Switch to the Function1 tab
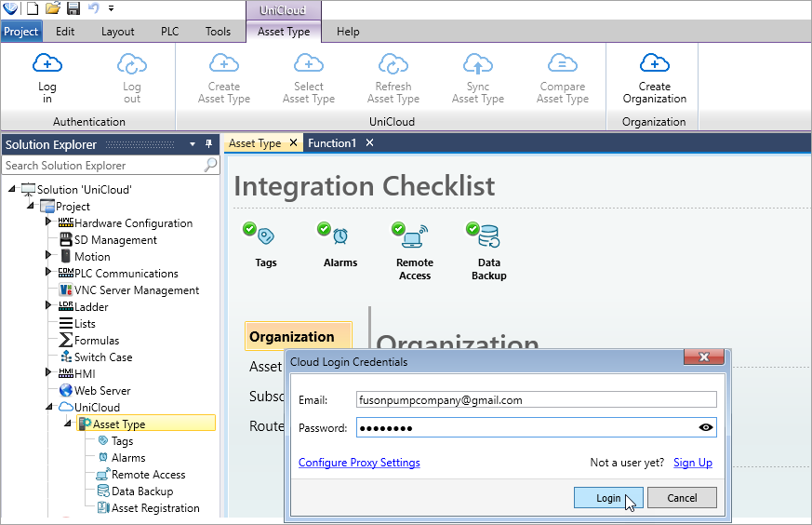Screen dimensions: 812x525 [332, 143]
